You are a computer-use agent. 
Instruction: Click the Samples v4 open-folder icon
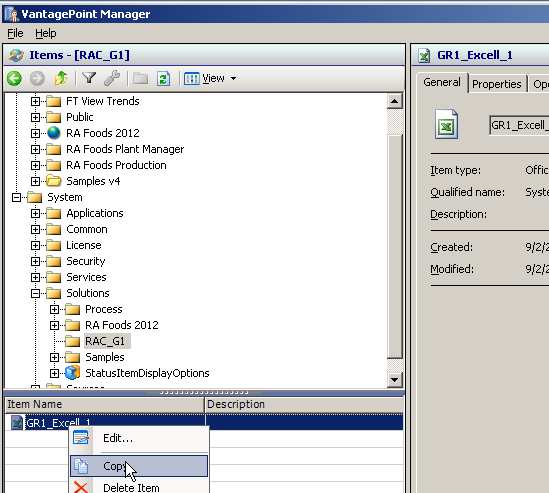coord(54,181)
